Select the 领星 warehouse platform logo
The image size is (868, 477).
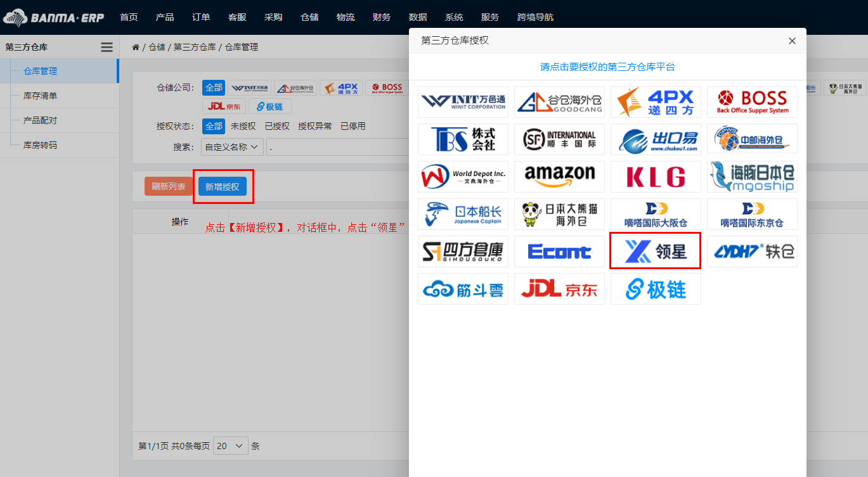pyautogui.click(x=656, y=251)
